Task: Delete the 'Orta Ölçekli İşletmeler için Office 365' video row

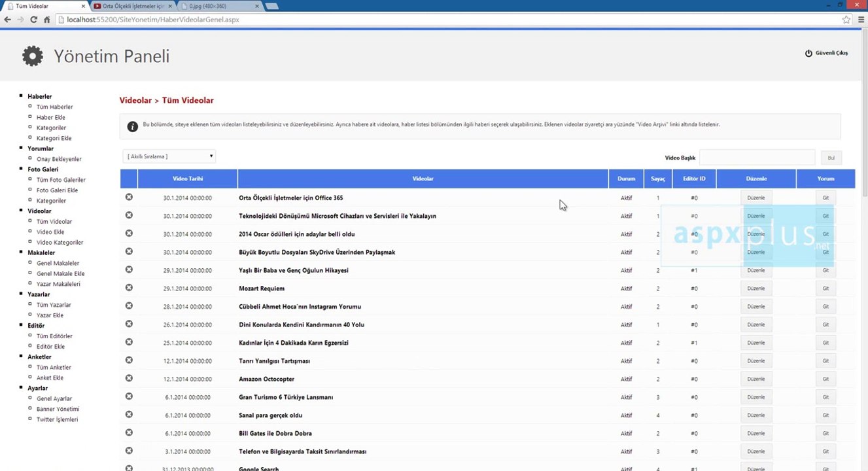Action: (x=129, y=197)
